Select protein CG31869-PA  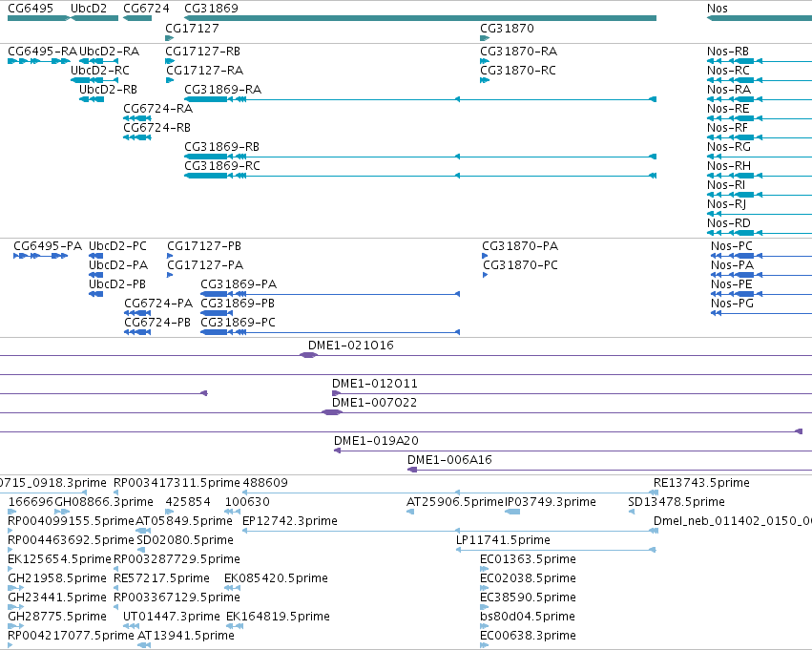tap(239, 284)
